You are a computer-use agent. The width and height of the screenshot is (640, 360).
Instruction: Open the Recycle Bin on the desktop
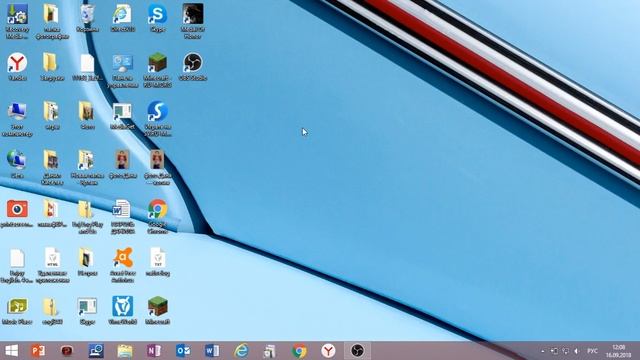pos(87,18)
